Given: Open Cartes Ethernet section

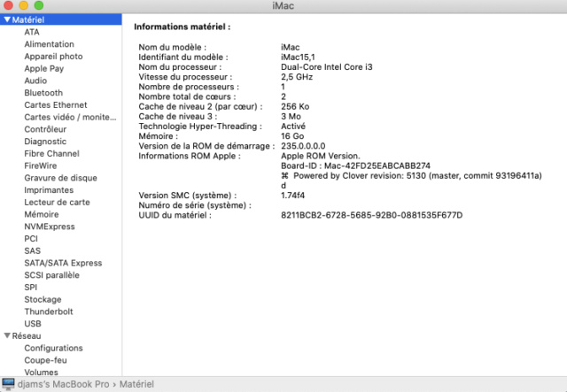Looking at the screenshot, I should [56, 104].
